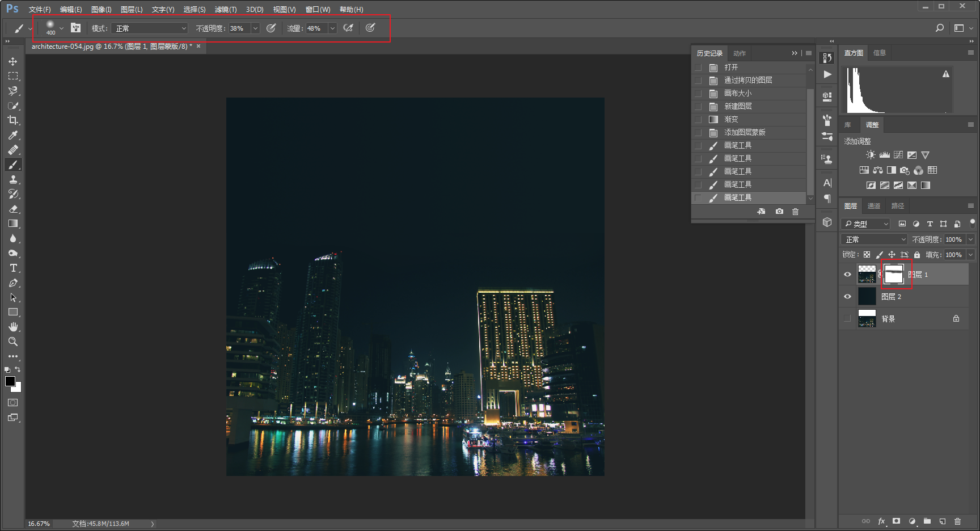Create new adjustment layer icon
Screen dimensions: 980x531
[912, 521]
